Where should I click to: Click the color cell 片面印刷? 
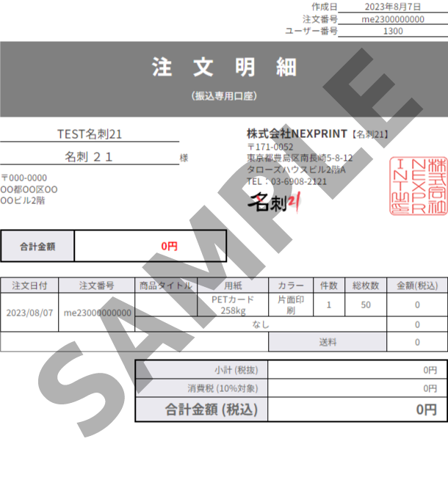point(291,305)
